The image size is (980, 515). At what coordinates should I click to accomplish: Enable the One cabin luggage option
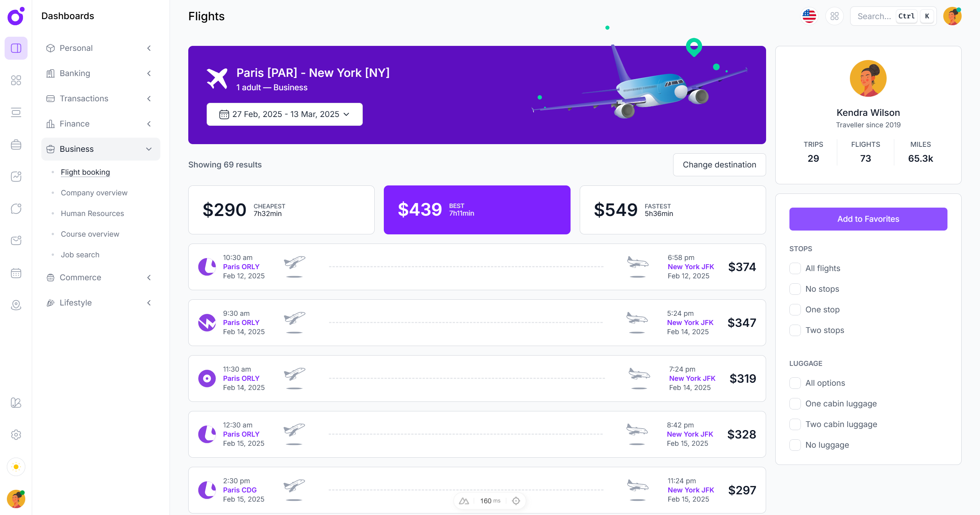pyautogui.click(x=795, y=403)
